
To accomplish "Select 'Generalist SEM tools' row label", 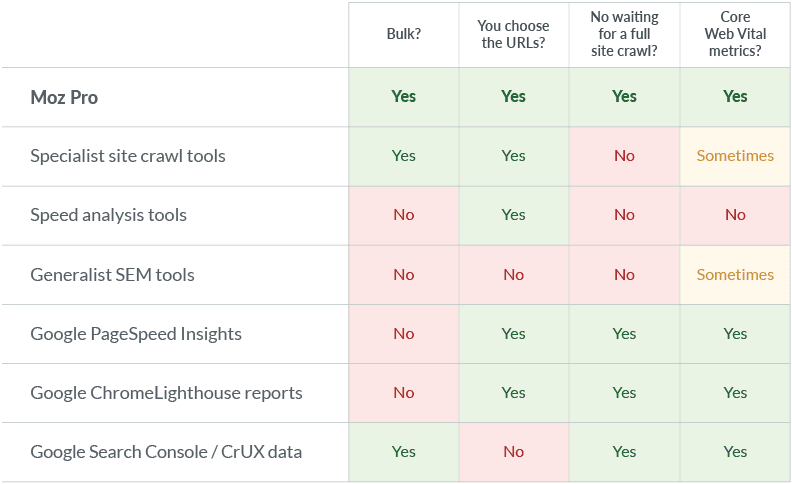I will point(112,274).
